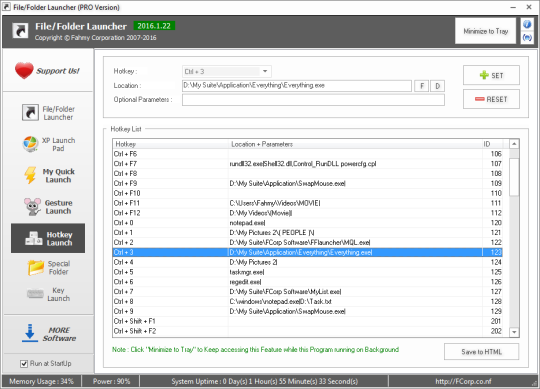Click the hotkey list scroll down arrow
This screenshot has height=389, width=540.
tap(514, 332)
